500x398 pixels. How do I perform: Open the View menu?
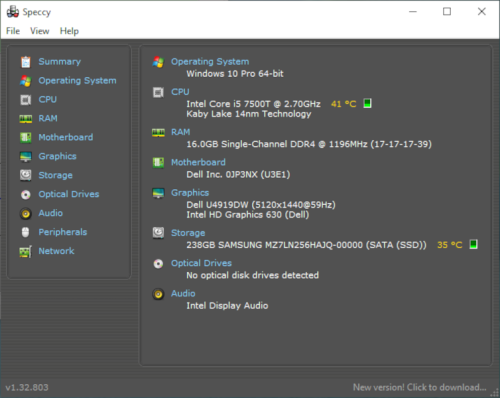[x=40, y=31]
